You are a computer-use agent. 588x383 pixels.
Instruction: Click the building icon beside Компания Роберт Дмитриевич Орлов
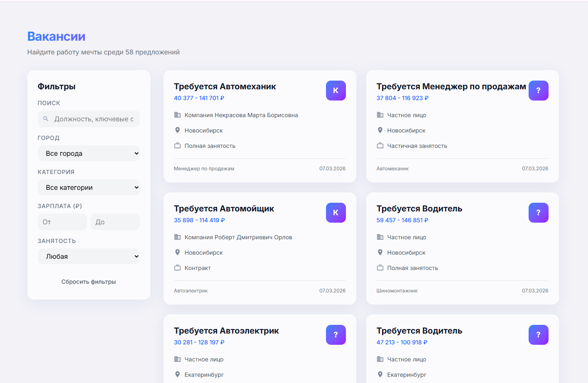click(177, 237)
